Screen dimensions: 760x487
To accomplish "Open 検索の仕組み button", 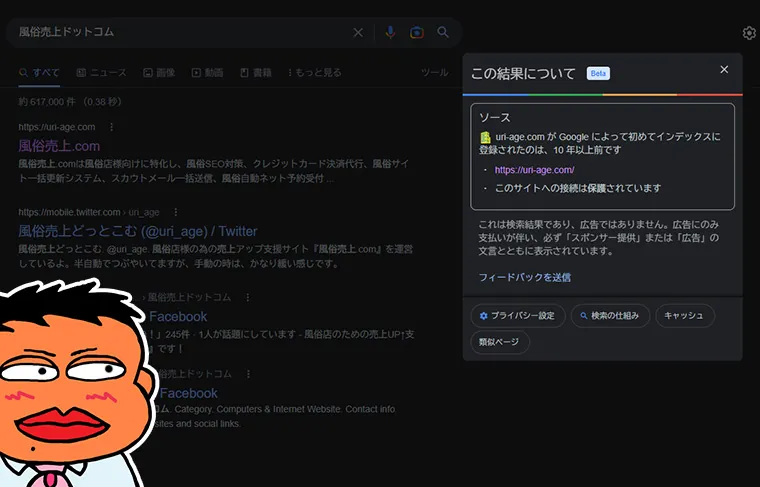I will 610,315.
